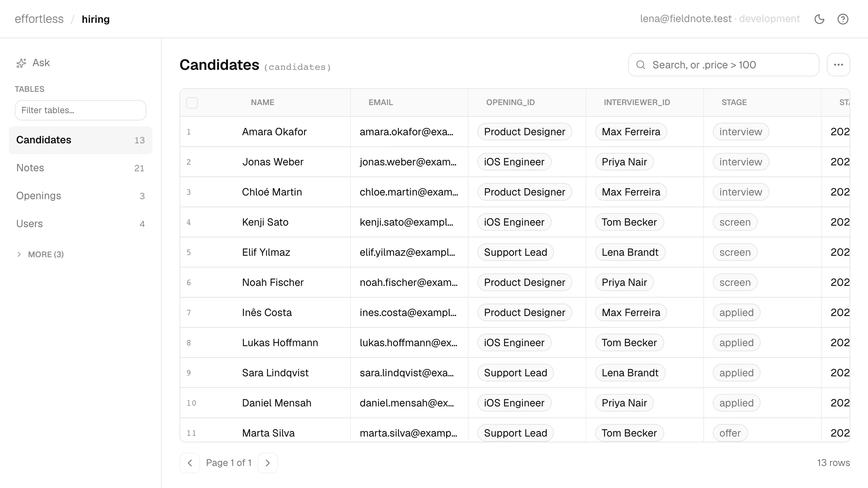This screenshot has height=488, width=868.
Task: Go to next page arrow
Action: tap(268, 463)
